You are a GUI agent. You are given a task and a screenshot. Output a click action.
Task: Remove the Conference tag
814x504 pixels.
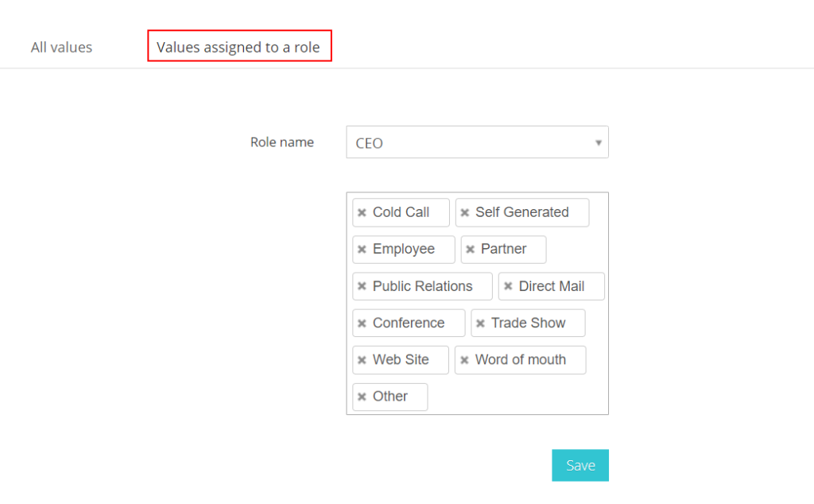click(362, 324)
